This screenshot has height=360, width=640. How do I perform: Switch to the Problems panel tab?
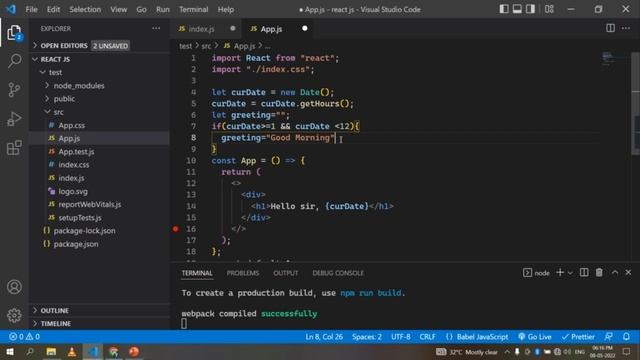[243, 273]
